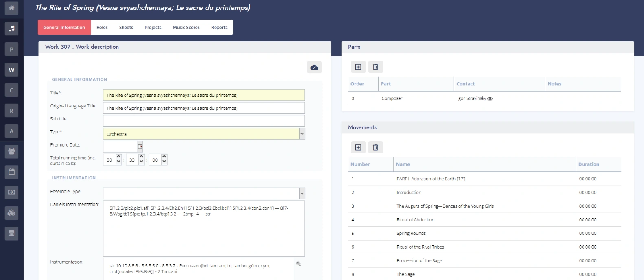Delete selected part using trash icon
This screenshot has height=280, width=644.
click(375, 67)
